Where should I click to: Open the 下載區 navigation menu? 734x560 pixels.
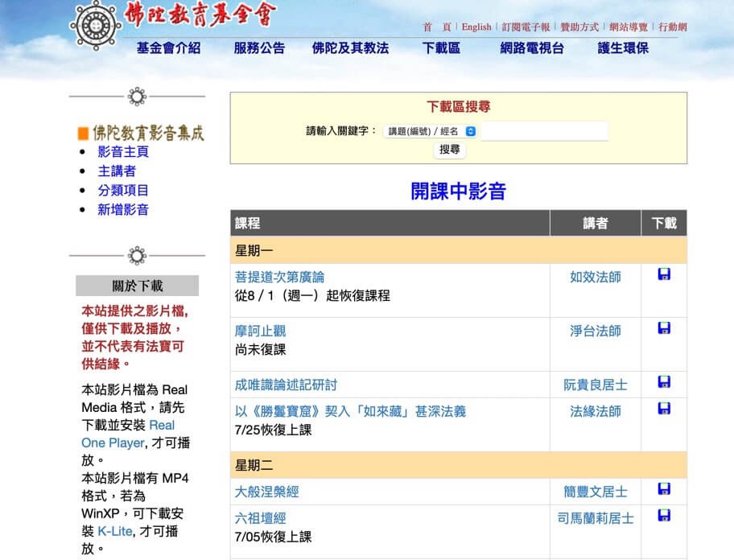(x=441, y=48)
